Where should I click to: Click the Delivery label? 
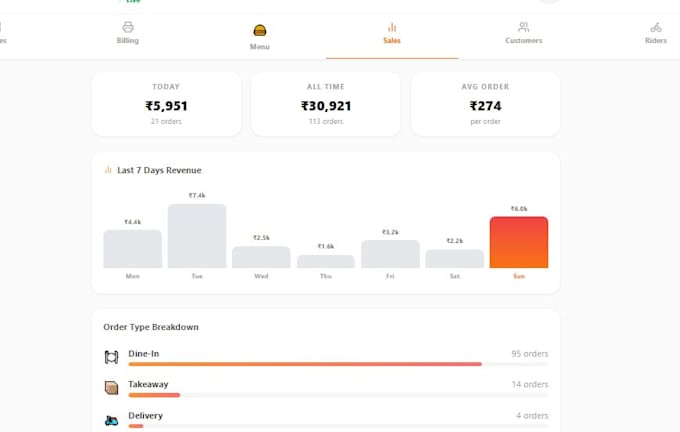(145, 416)
